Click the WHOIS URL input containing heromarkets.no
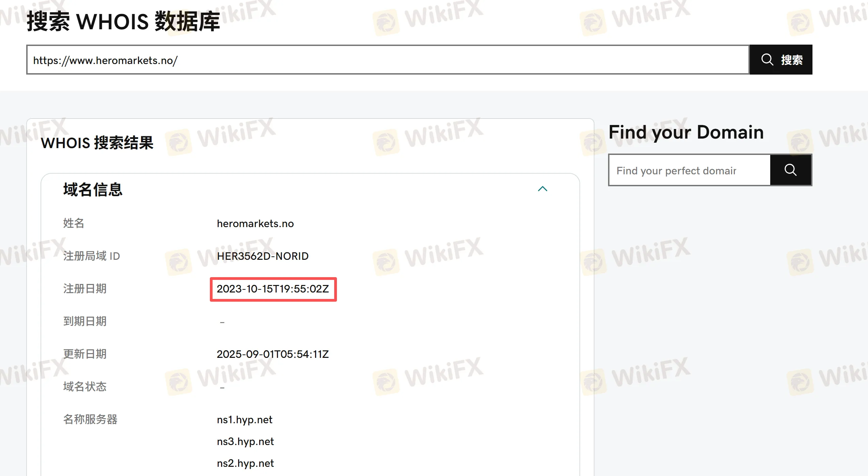The height and width of the screenshot is (476, 868). (x=388, y=60)
